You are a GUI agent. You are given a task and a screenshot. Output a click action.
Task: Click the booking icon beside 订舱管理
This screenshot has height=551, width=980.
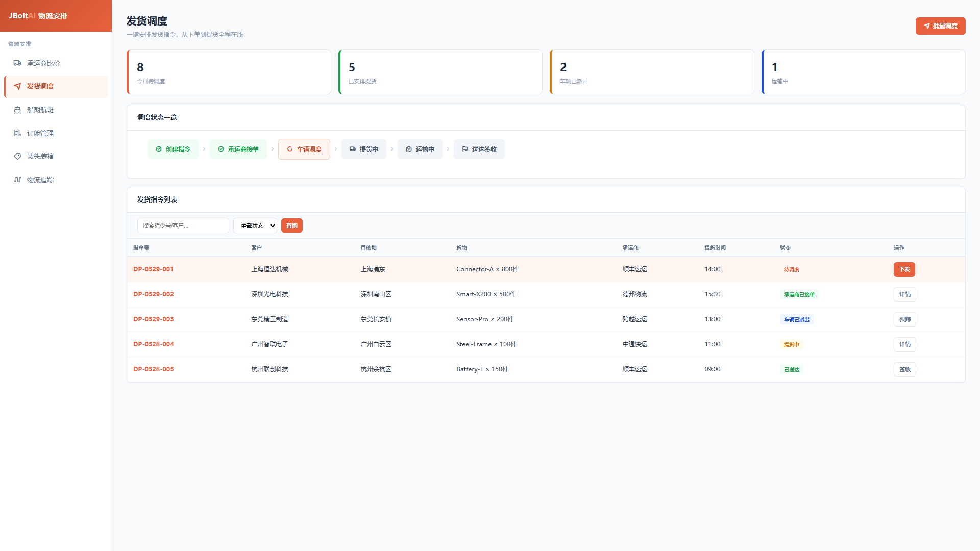17,133
